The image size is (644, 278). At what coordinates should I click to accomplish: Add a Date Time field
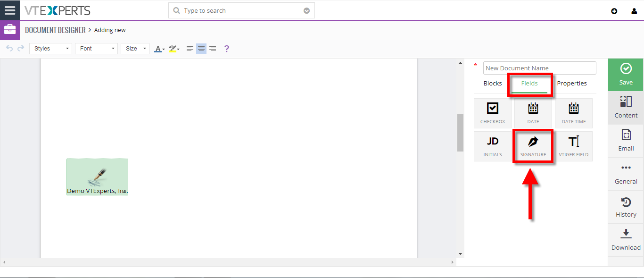(x=574, y=113)
